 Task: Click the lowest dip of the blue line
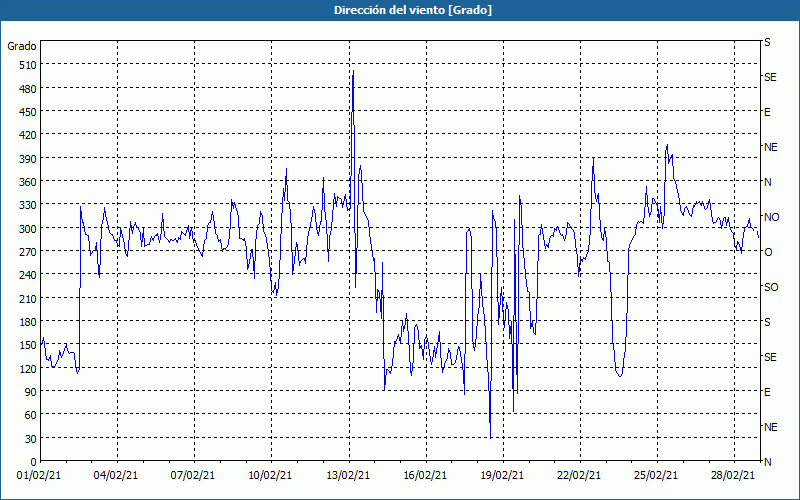click(490, 438)
